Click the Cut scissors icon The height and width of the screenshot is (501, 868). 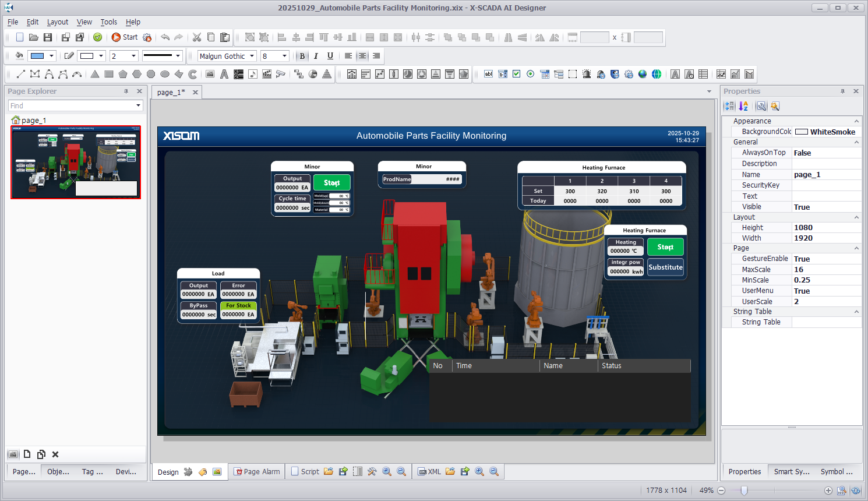[197, 37]
